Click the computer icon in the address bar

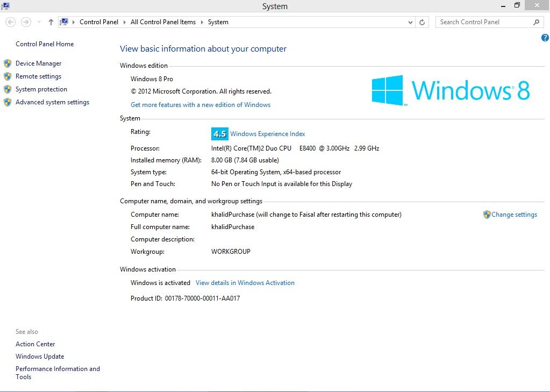(64, 22)
